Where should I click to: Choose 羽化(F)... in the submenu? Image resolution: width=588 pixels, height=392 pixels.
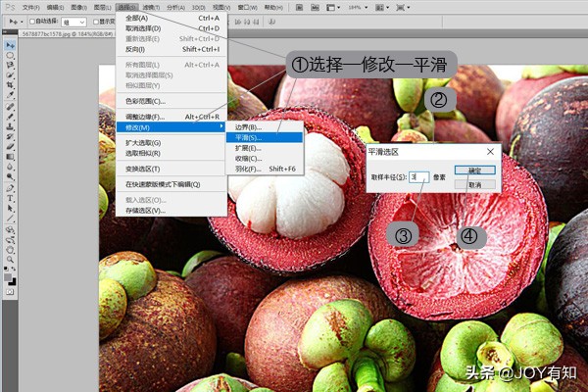click(265, 170)
